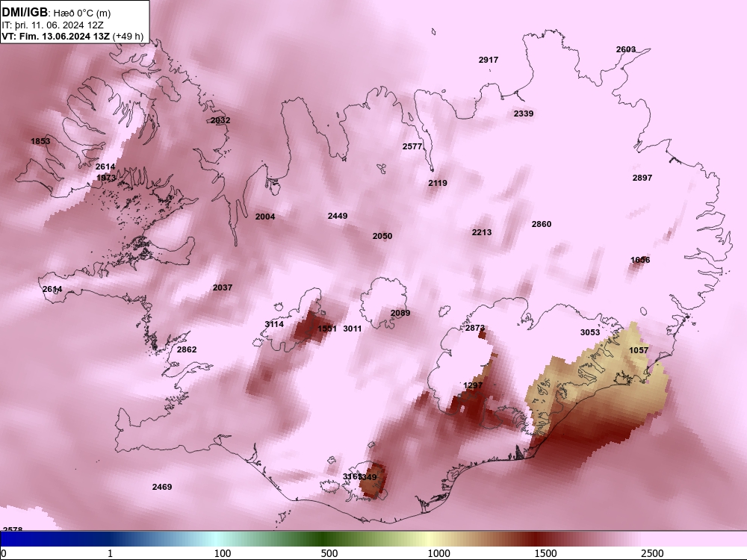Screen dimensions: 747x560
Task: Click the 3349 height value
Action: [x=368, y=477]
